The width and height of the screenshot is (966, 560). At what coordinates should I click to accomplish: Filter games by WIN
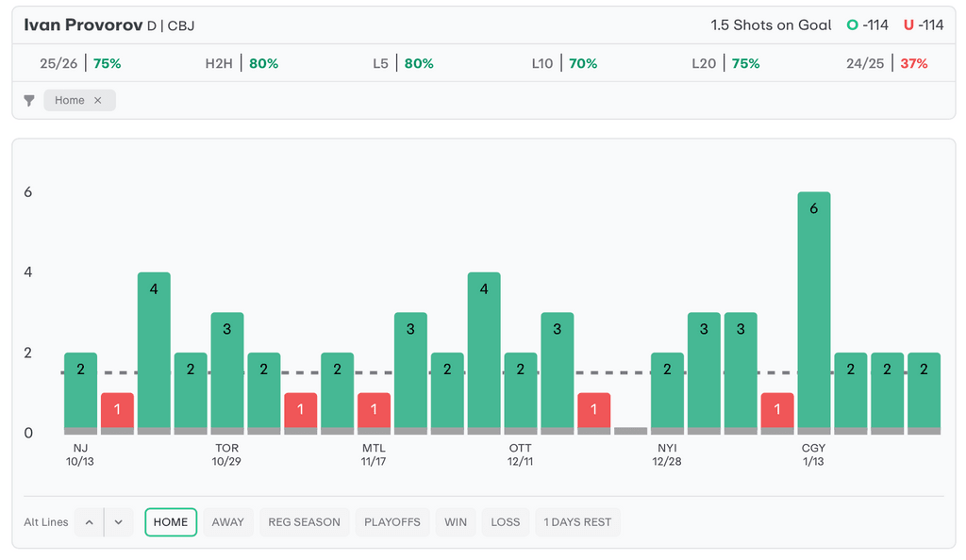[456, 522]
